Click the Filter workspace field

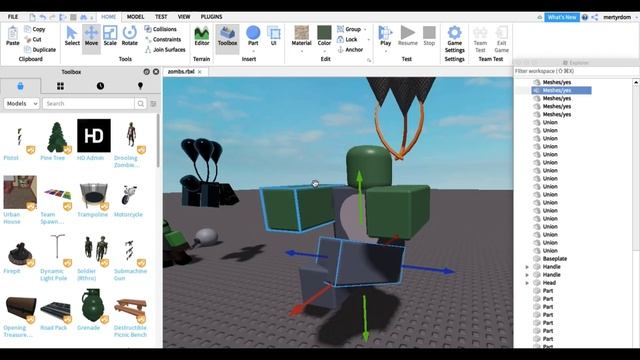[x=576, y=71]
